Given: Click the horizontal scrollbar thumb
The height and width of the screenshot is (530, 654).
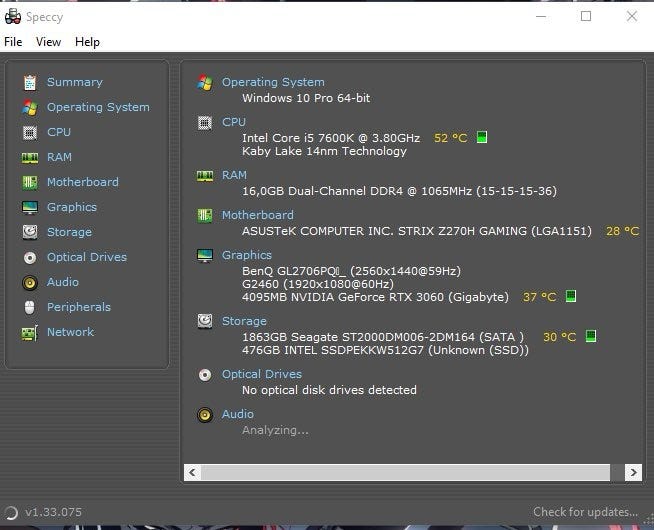Looking at the screenshot, I should coord(405,472).
